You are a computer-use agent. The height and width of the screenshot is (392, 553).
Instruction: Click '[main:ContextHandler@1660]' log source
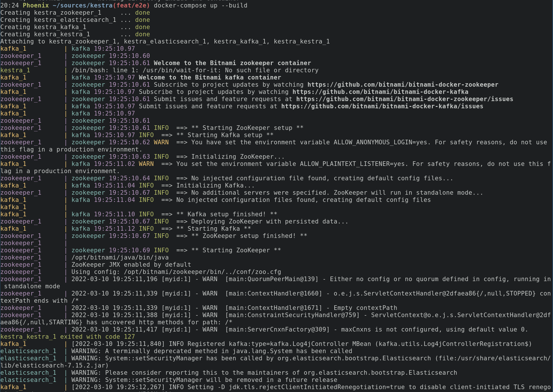click(274, 293)
